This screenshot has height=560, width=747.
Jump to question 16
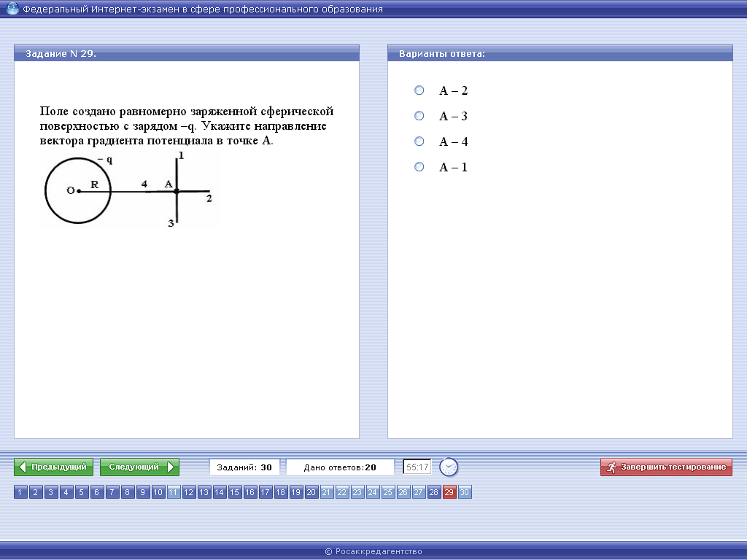(249, 492)
